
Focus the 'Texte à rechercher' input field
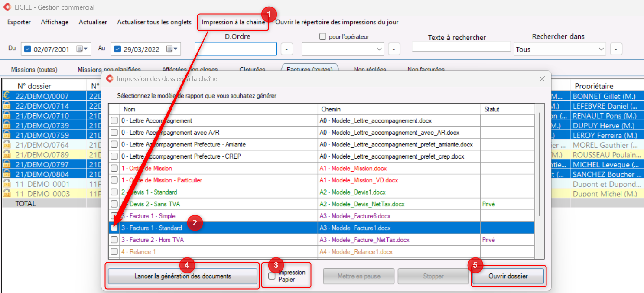(x=461, y=47)
